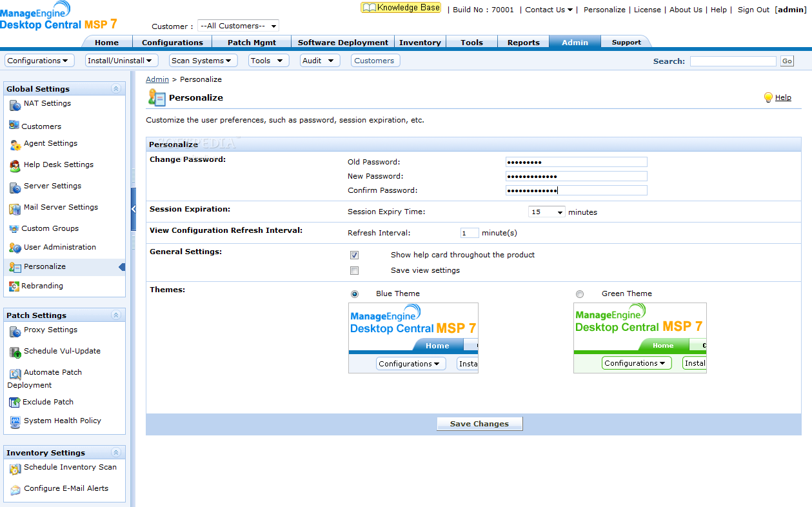Click the Schedule Inventory Scan icon
The width and height of the screenshot is (812, 507).
point(15,469)
